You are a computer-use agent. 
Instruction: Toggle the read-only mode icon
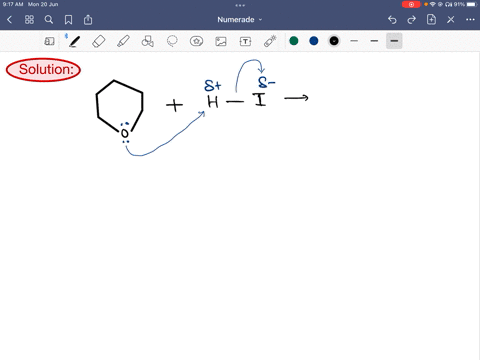49,41
